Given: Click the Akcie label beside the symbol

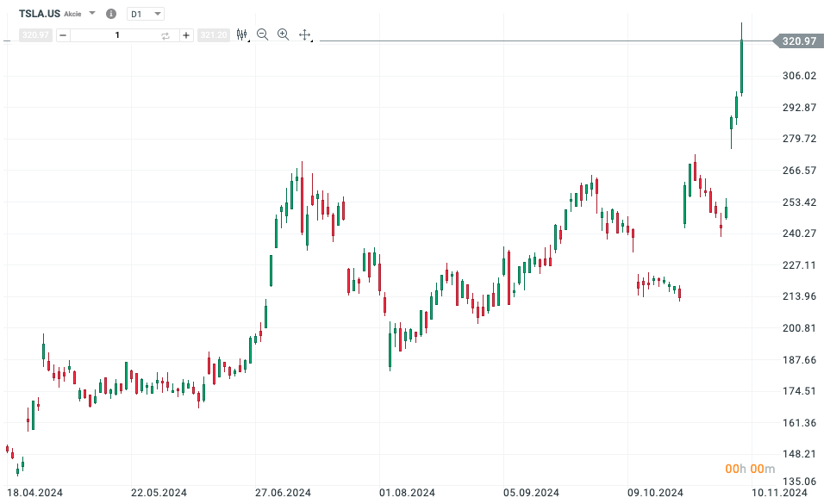Looking at the screenshot, I should click(73, 15).
